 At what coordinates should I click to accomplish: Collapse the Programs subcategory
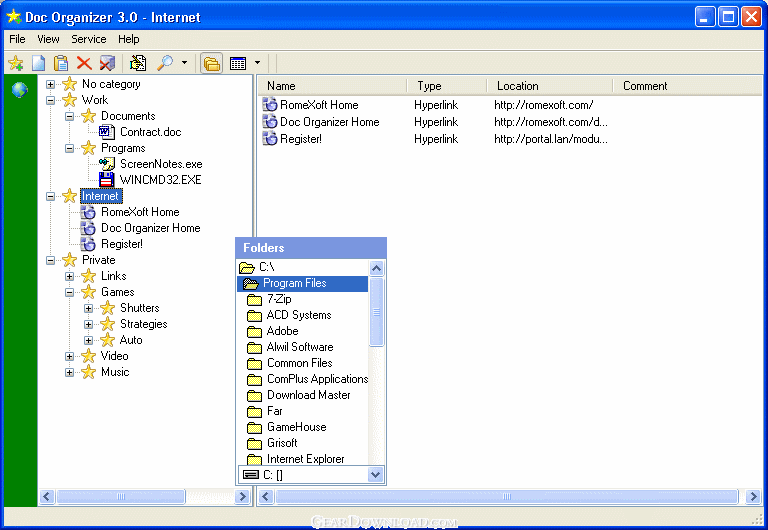[70, 148]
